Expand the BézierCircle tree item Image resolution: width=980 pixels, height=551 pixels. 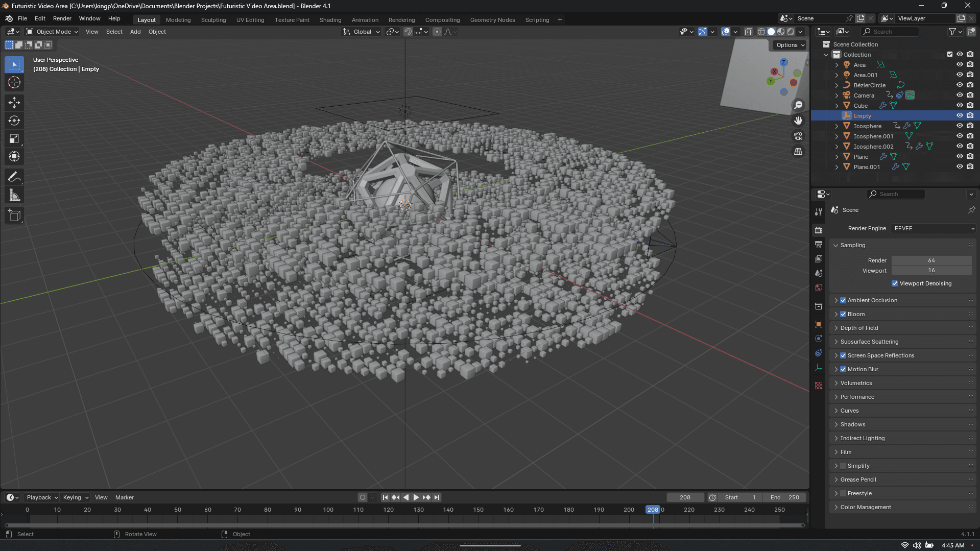pyautogui.click(x=836, y=85)
